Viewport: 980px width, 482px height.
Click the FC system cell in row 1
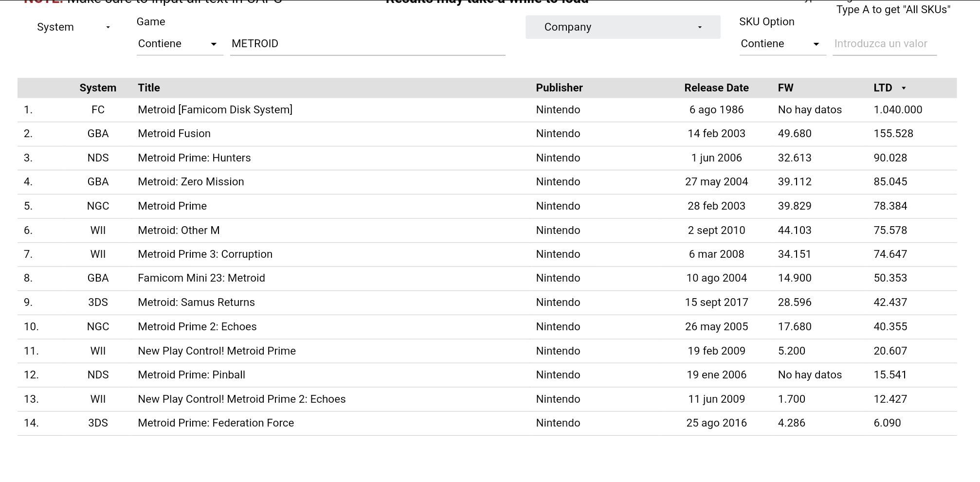(98, 110)
